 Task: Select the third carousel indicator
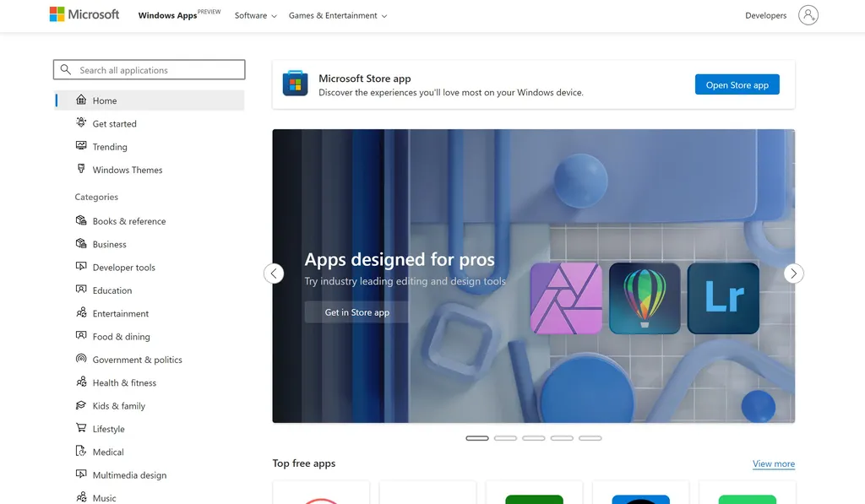(x=534, y=438)
